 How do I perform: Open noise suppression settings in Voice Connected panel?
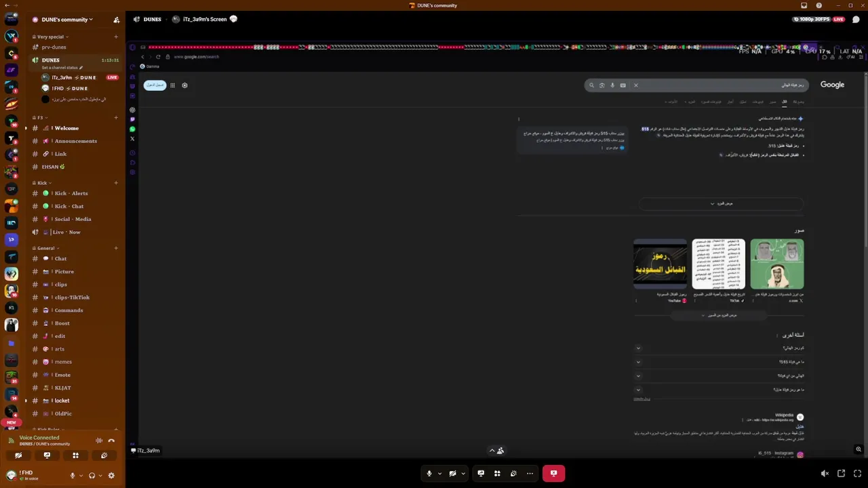[99, 441]
